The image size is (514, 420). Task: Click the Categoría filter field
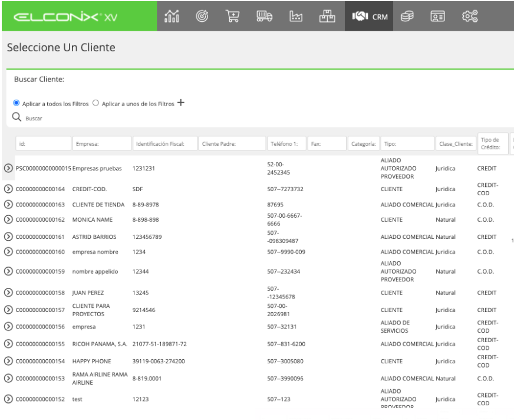(x=364, y=143)
